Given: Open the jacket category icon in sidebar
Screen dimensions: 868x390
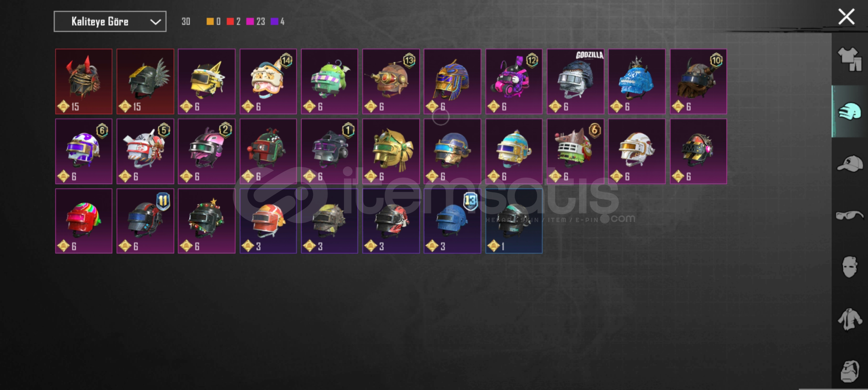Looking at the screenshot, I should pyautogui.click(x=850, y=319).
